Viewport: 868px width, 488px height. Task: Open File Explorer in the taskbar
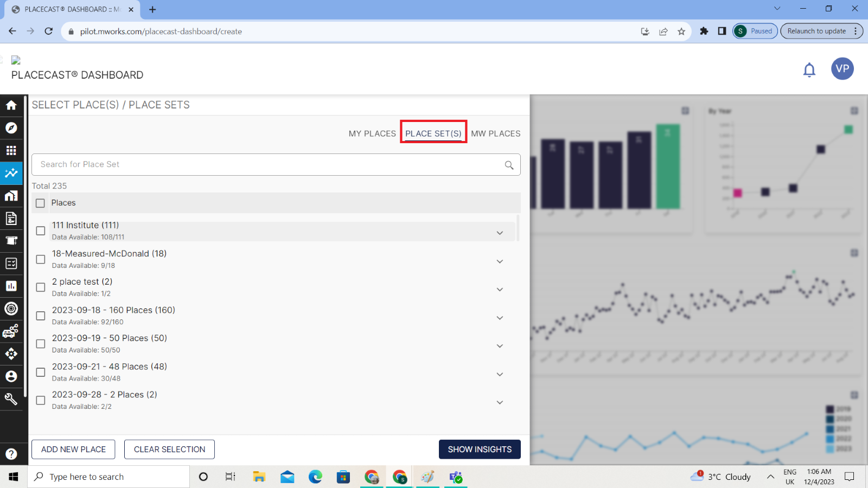pyautogui.click(x=259, y=477)
